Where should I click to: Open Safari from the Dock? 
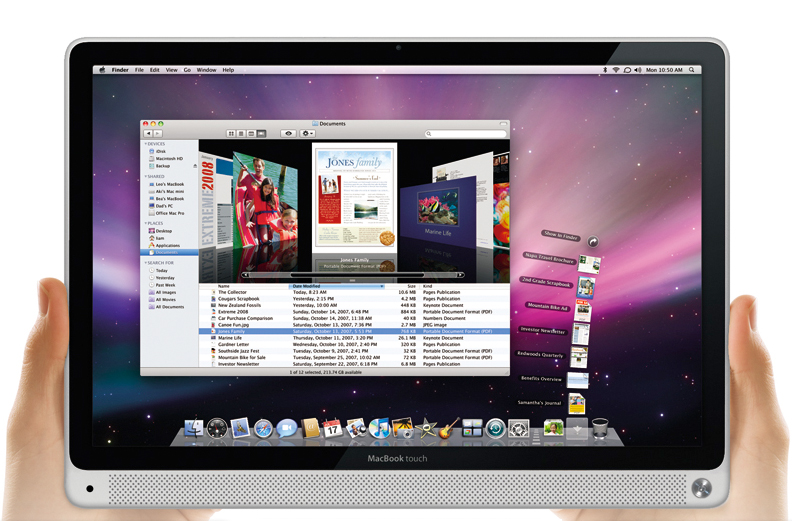pyautogui.click(x=263, y=430)
